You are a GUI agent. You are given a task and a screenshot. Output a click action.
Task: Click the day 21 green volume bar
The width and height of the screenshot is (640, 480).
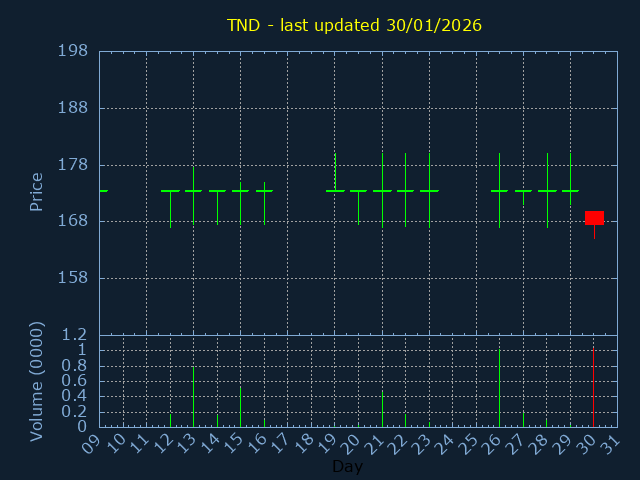tap(382, 409)
